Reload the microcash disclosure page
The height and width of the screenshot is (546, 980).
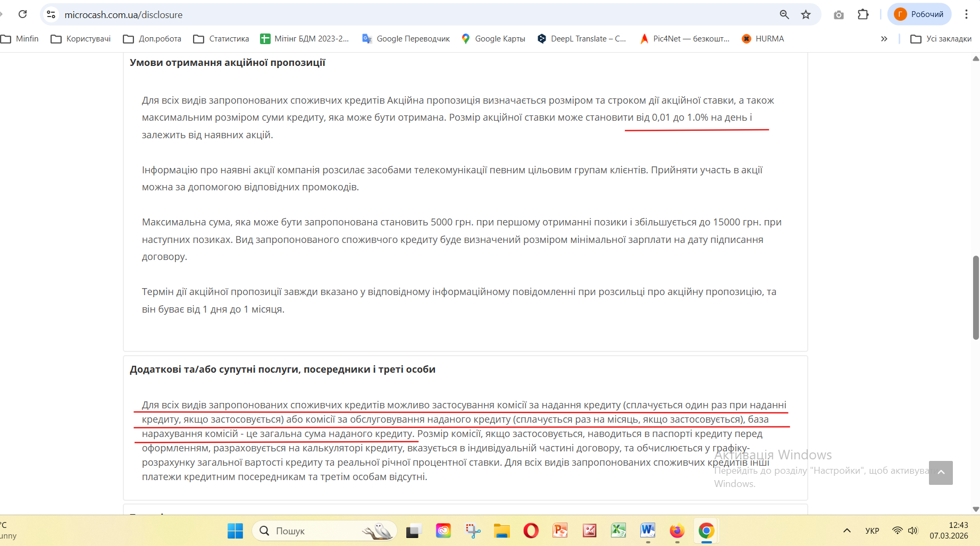[x=22, y=14]
